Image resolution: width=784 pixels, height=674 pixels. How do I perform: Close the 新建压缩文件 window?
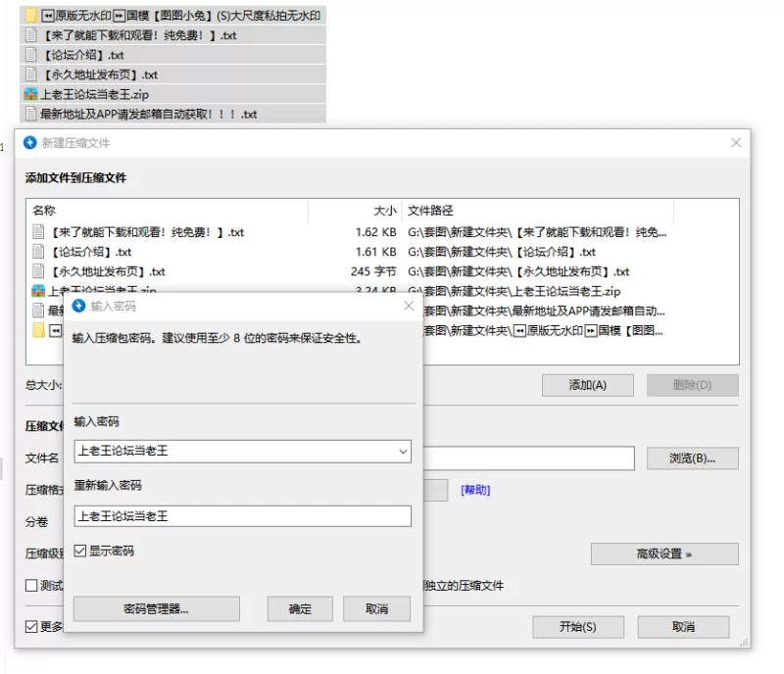tap(736, 143)
